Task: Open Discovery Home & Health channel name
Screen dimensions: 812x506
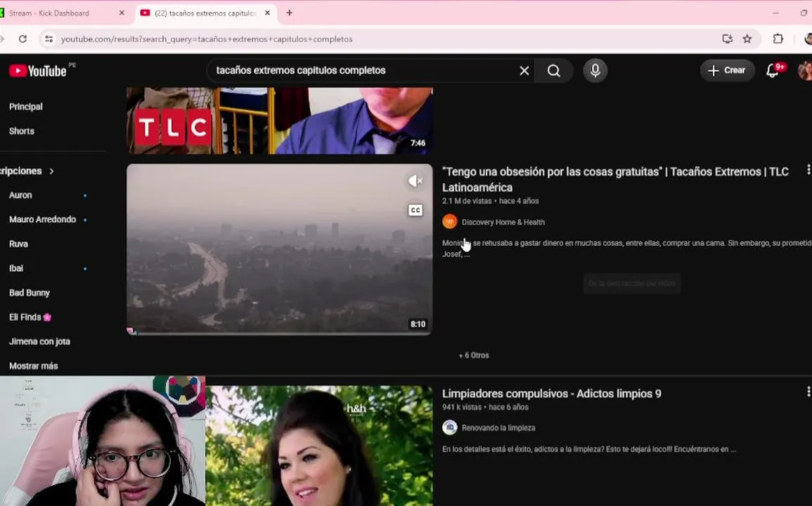Action: coord(503,222)
